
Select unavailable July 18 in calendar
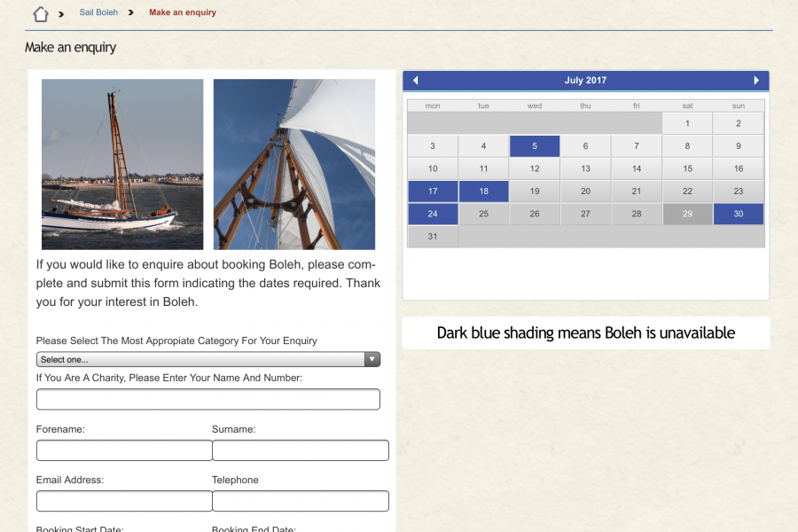483,192
